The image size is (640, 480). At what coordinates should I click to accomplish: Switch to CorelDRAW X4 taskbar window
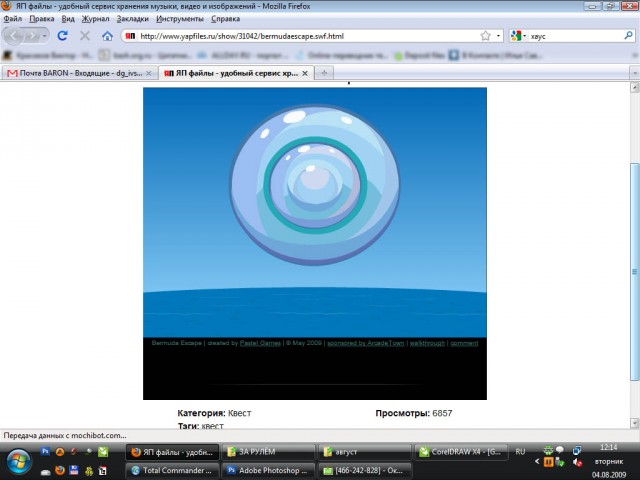point(460,452)
